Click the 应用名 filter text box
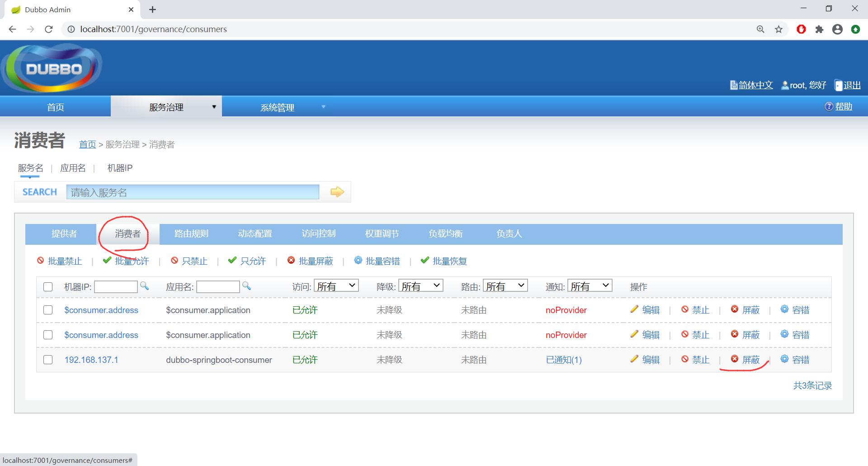The height and width of the screenshot is (466, 868). pos(218,287)
